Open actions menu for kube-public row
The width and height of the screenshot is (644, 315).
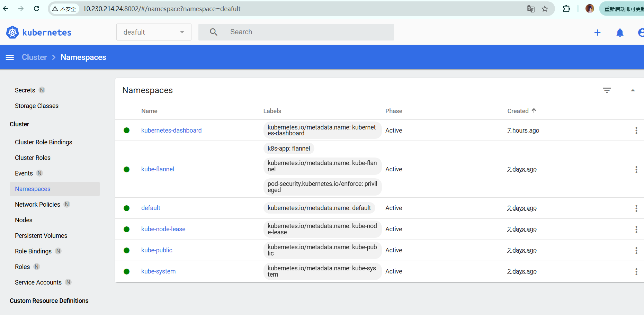[x=636, y=250]
